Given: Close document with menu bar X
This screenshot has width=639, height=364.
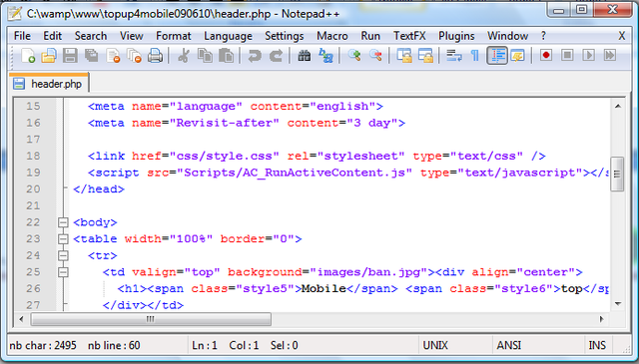Looking at the screenshot, I should click(621, 36).
